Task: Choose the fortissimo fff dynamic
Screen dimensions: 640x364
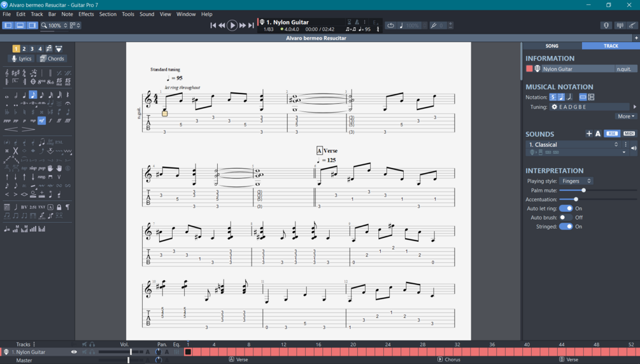Action: coord(68,121)
